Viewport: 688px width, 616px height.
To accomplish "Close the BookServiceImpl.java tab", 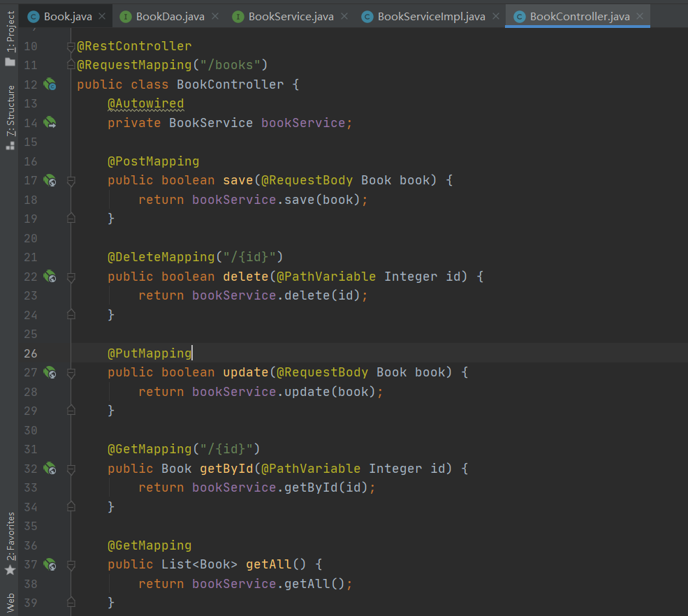I will (496, 16).
